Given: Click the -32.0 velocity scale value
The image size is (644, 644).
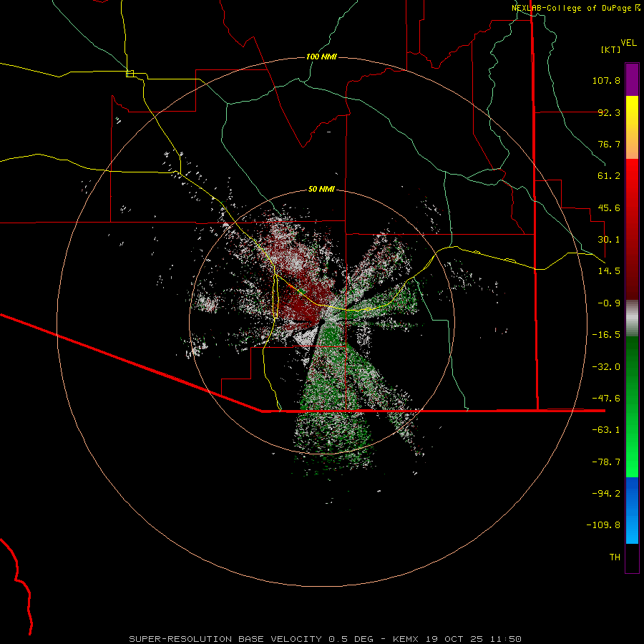Looking at the screenshot, I should tap(606, 367).
